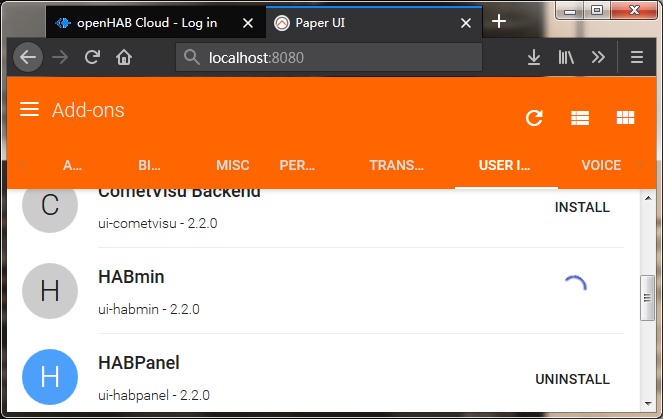Switch to list view layout
663x419 pixels.
[580, 118]
